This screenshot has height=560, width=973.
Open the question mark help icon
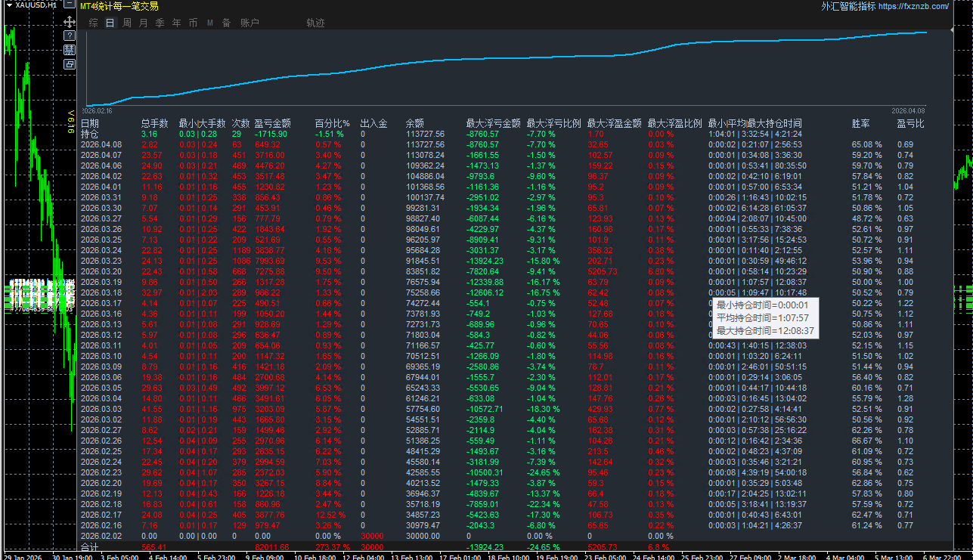tap(69, 35)
